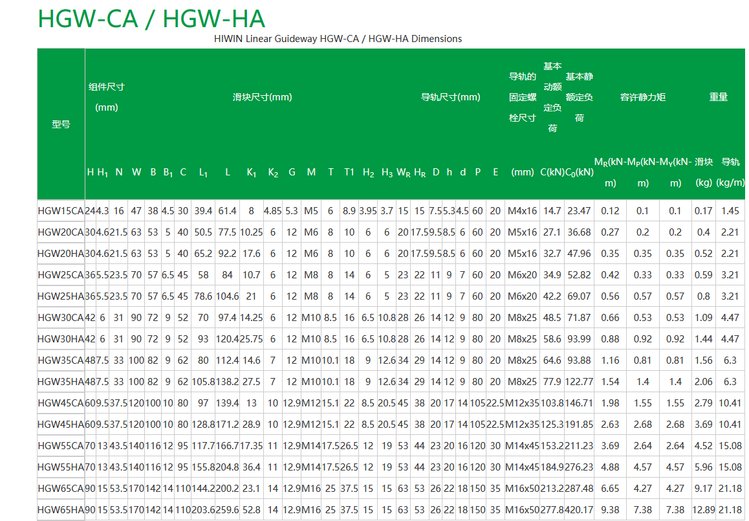Click the 容许静力矩 header cell

pos(643,97)
